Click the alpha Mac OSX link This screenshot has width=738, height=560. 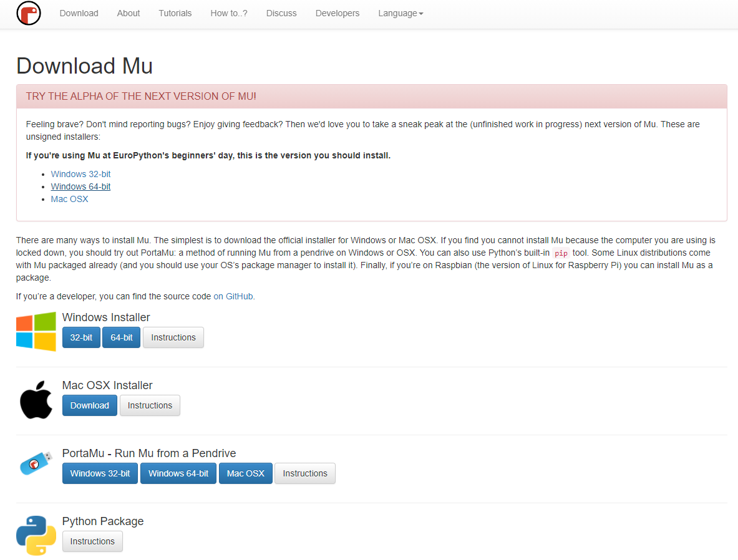(x=69, y=199)
